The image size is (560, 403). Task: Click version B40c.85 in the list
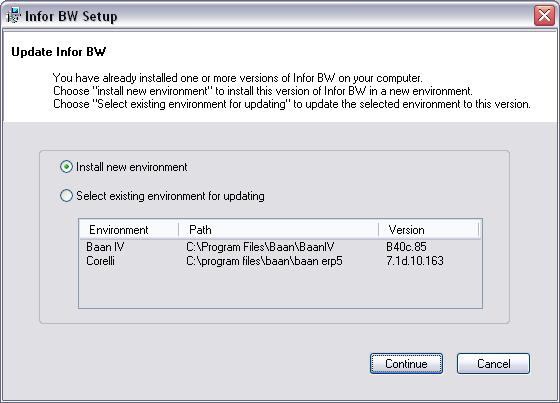[406, 247]
